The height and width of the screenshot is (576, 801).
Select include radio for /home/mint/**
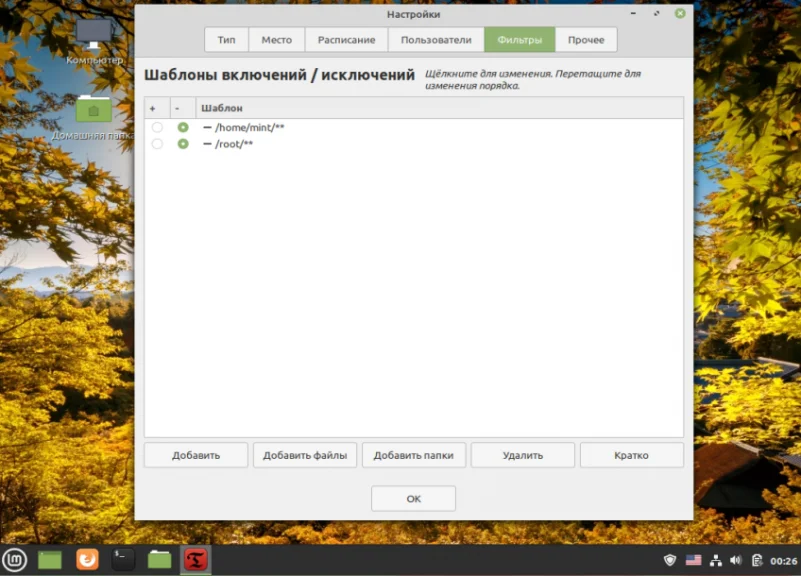[157, 127]
